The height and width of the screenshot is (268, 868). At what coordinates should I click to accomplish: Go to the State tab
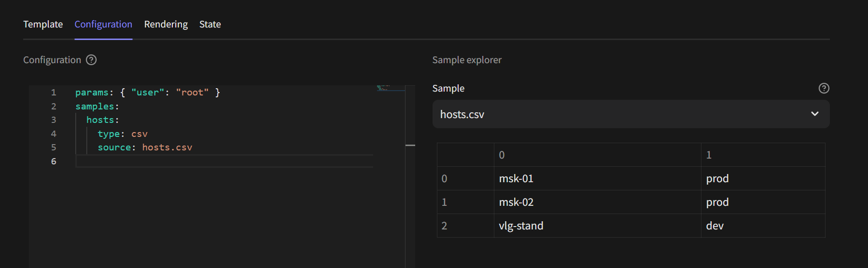tap(210, 24)
